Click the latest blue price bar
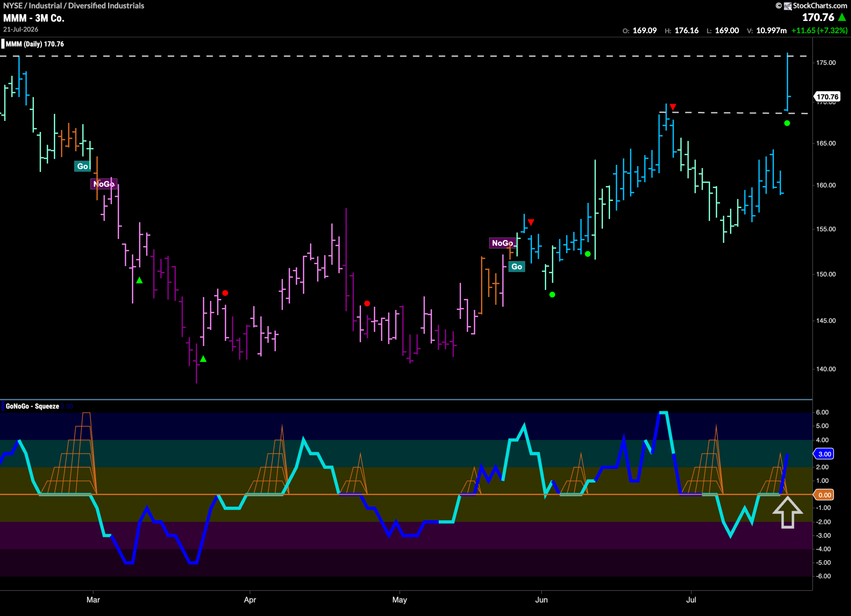851x616 pixels. (x=788, y=82)
